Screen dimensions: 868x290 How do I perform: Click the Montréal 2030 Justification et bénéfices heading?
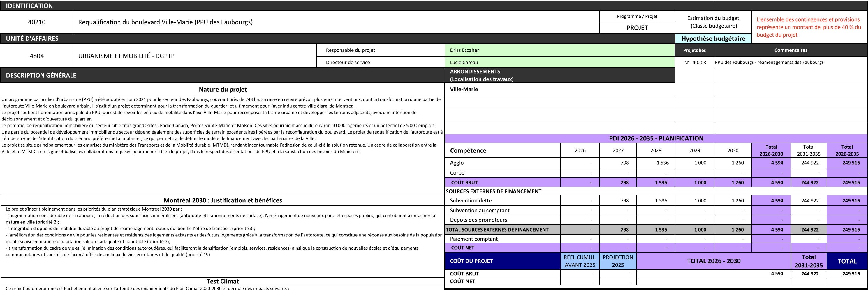[222, 200]
